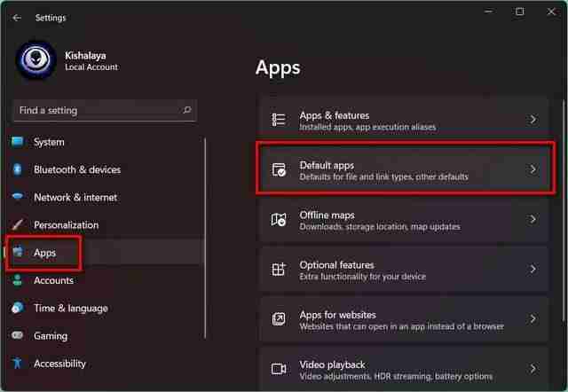The height and width of the screenshot is (392, 568).
Task: Click the Accessibility figure icon
Action: (x=17, y=364)
